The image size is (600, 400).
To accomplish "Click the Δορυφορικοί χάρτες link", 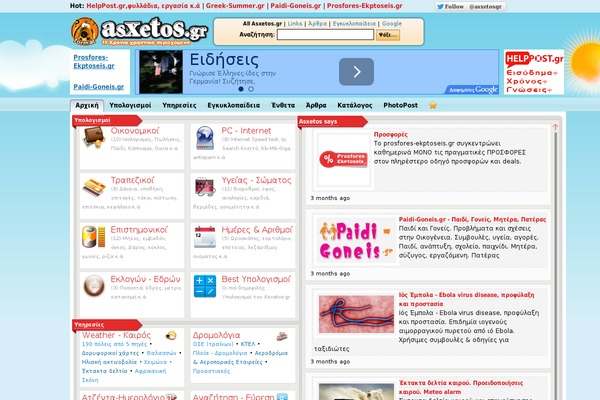I will [x=110, y=353].
